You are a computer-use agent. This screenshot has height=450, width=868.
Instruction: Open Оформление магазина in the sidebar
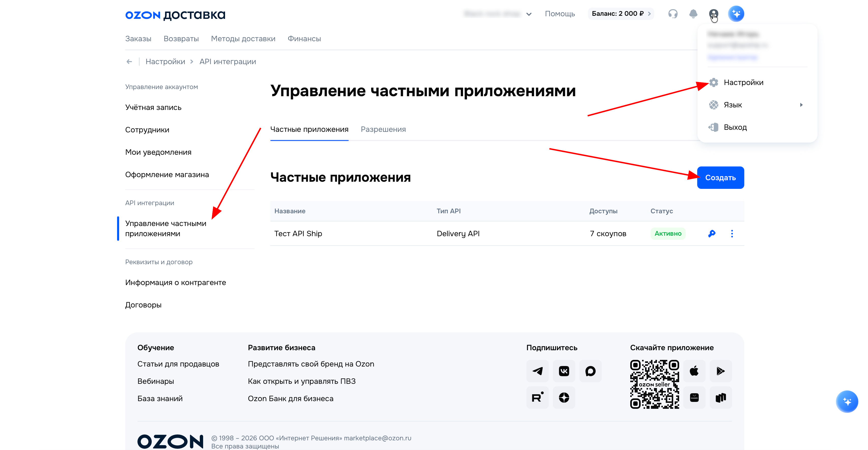[x=167, y=175]
